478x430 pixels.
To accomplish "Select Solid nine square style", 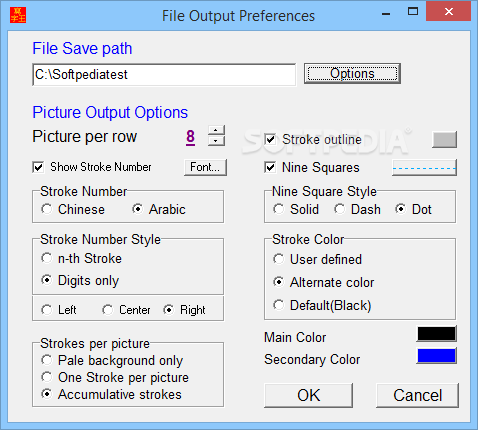I will tap(279, 209).
